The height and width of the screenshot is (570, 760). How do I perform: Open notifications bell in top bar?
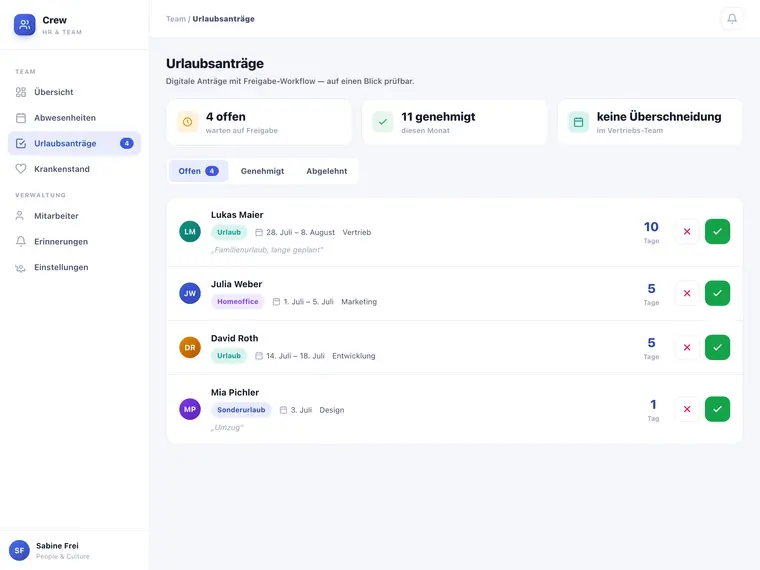[x=732, y=19]
